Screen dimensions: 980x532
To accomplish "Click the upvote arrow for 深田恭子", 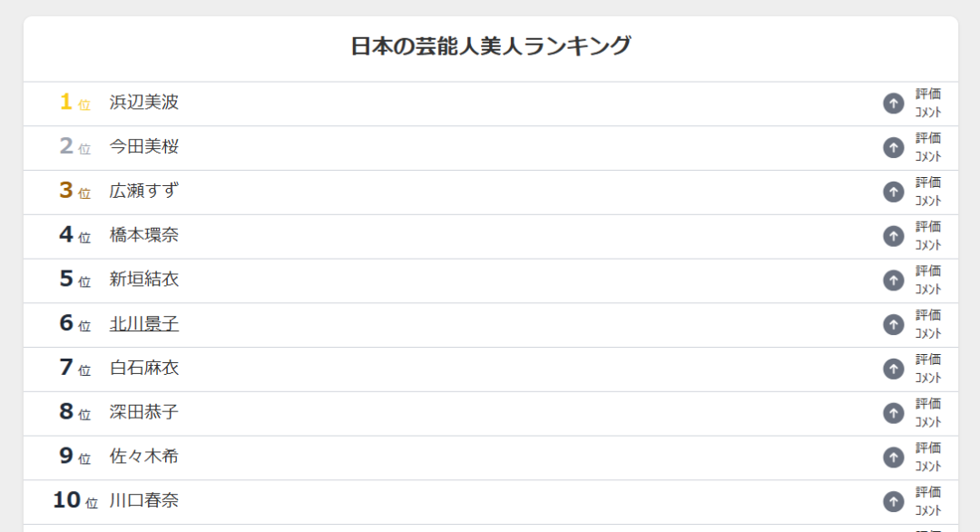I will (894, 413).
